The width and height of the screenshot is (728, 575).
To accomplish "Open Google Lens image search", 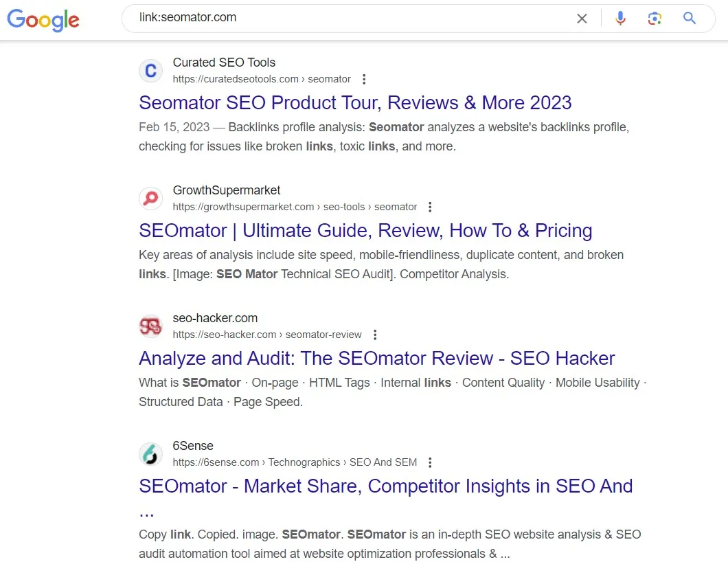I will (x=655, y=18).
